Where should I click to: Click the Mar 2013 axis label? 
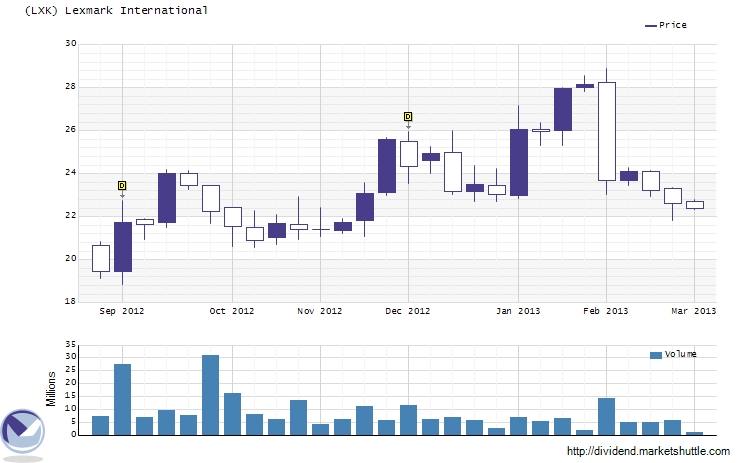click(x=694, y=311)
